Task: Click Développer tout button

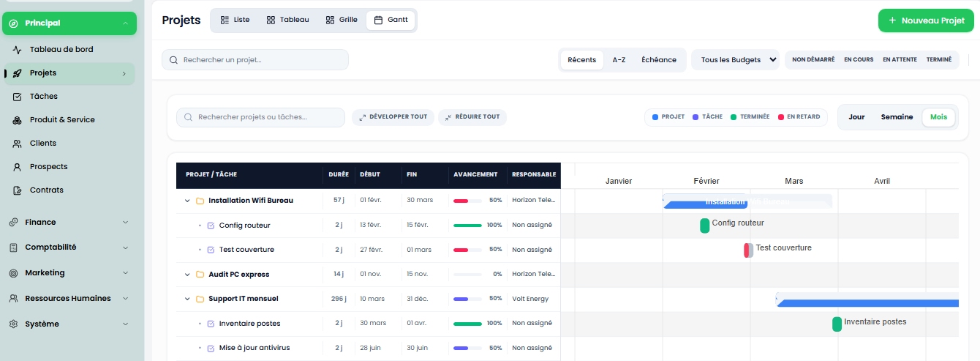Action: 393,117
